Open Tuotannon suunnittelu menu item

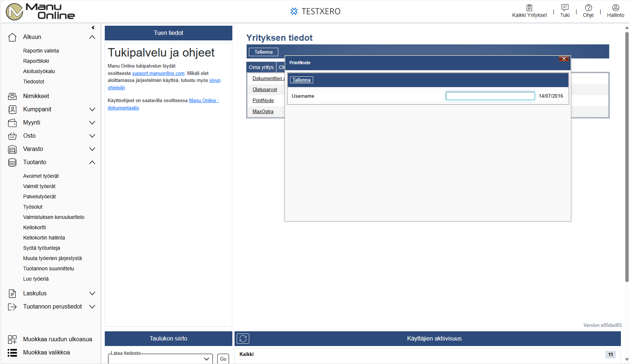click(49, 269)
